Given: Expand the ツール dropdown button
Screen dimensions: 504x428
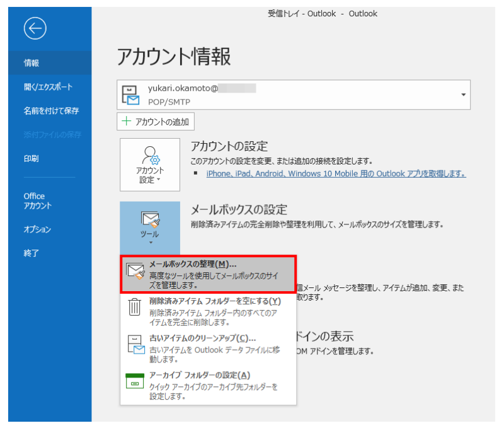Looking at the screenshot, I should 150,227.
